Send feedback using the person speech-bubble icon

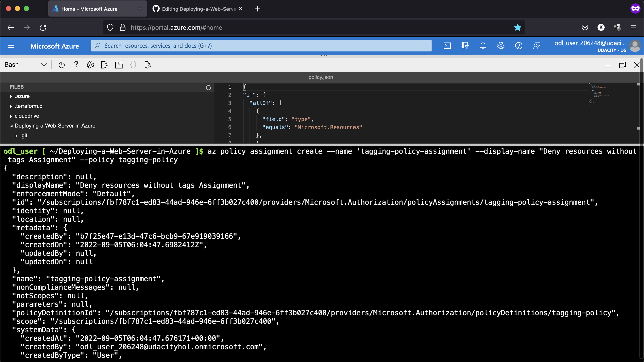(537, 46)
